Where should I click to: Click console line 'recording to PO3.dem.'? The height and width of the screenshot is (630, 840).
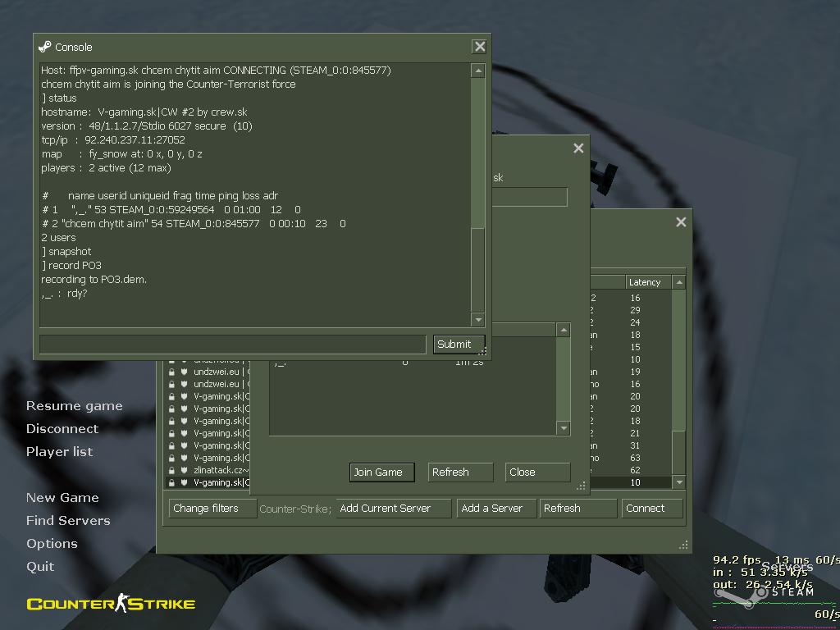(94, 280)
